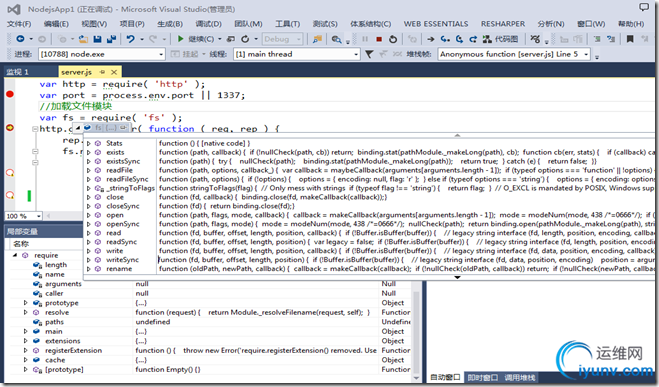659x387 pixels.
Task: Select the paths variable row in locals
Action: pos(210,322)
